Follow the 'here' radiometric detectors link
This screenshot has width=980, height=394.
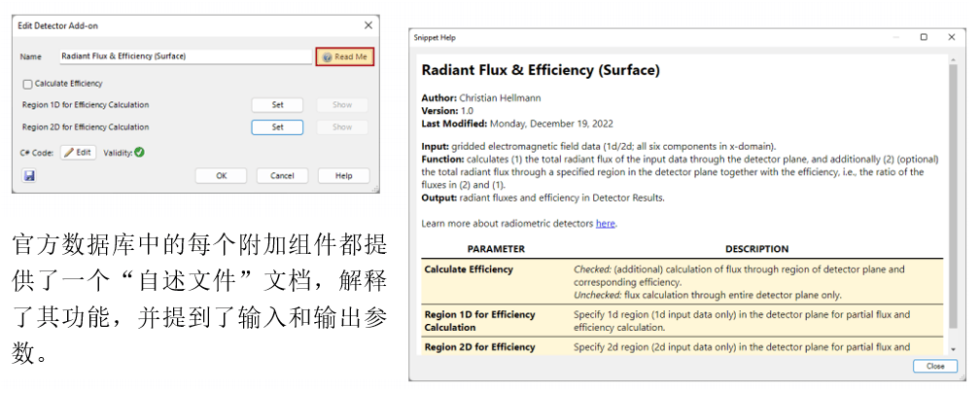(606, 223)
